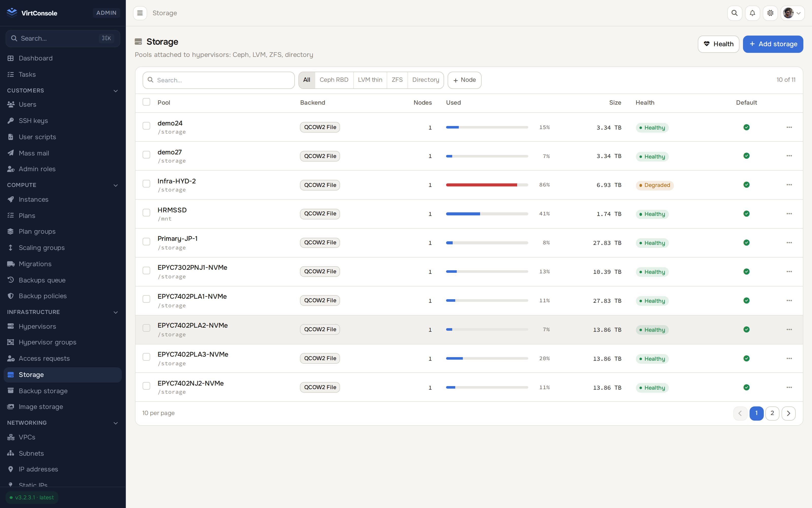Focus the pool search field
The height and width of the screenshot is (508, 812).
[x=218, y=80]
